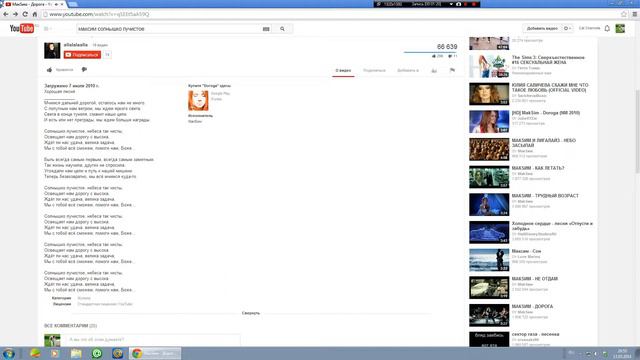This screenshot has width=640, height=360.
Task: Select the О видео tab
Action: pos(343,71)
